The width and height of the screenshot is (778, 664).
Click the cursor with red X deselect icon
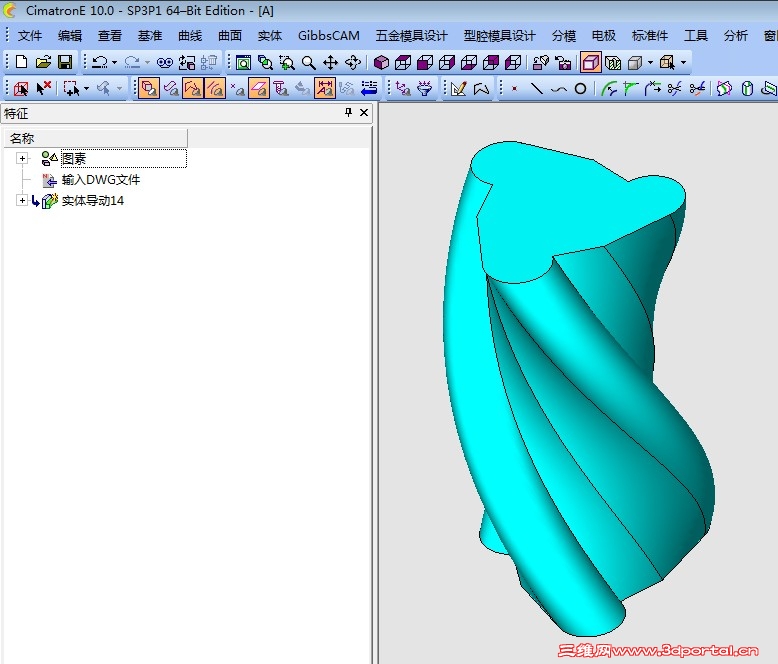44,88
